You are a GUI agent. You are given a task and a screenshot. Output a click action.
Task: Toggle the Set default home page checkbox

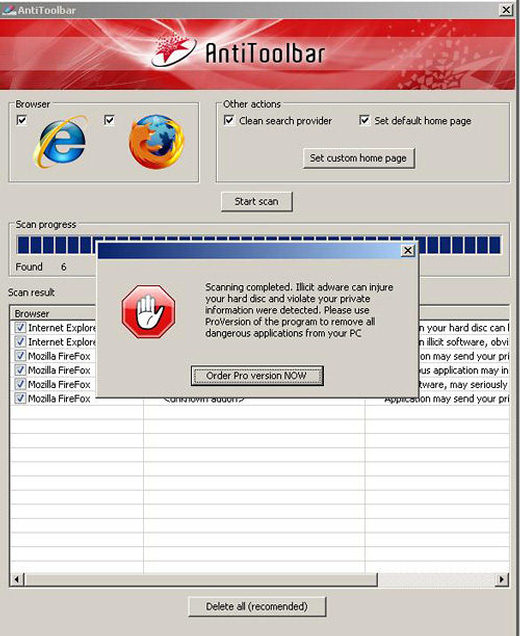tap(364, 120)
